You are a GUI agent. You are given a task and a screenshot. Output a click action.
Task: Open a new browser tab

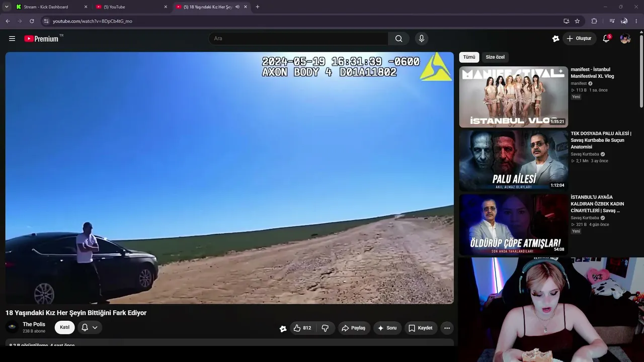tap(258, 7)
